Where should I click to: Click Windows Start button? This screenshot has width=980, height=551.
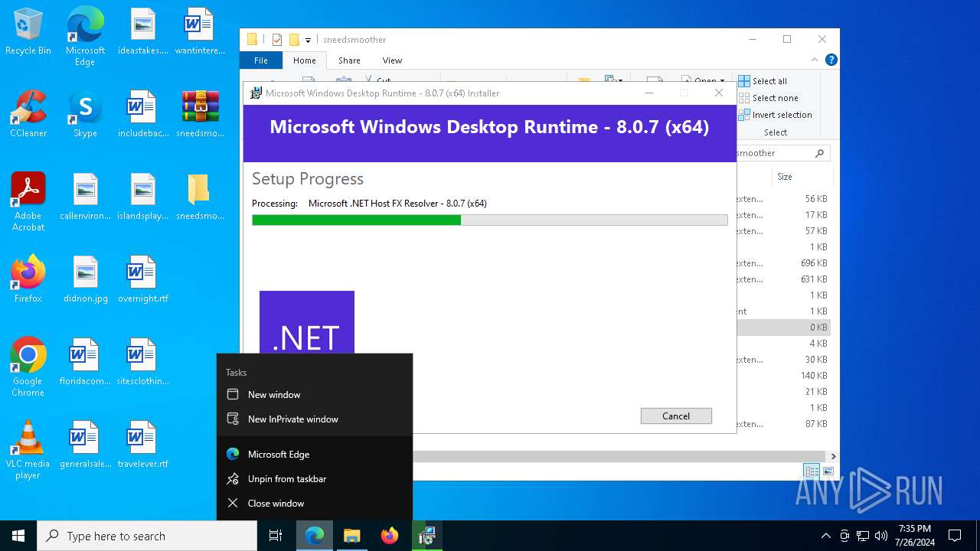pos(18,536)
